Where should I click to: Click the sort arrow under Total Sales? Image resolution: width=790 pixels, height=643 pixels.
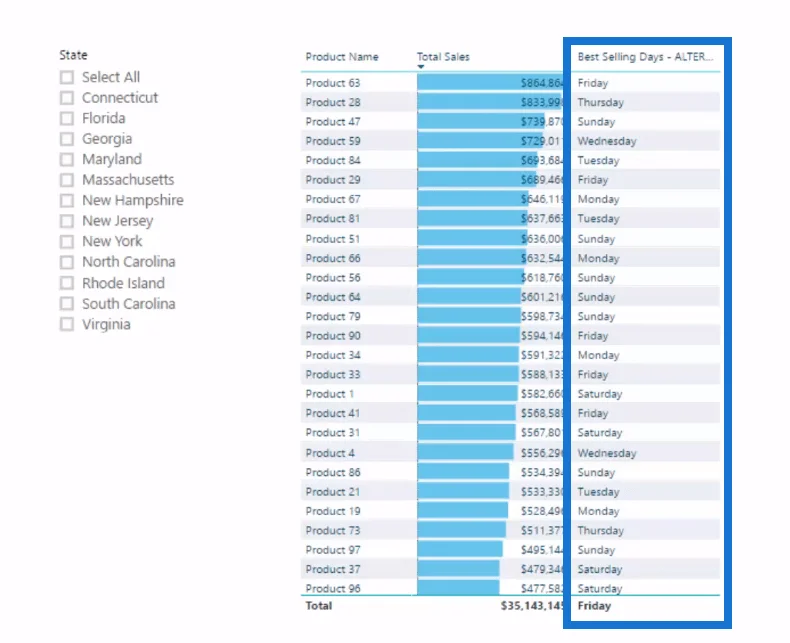[421, 67]
